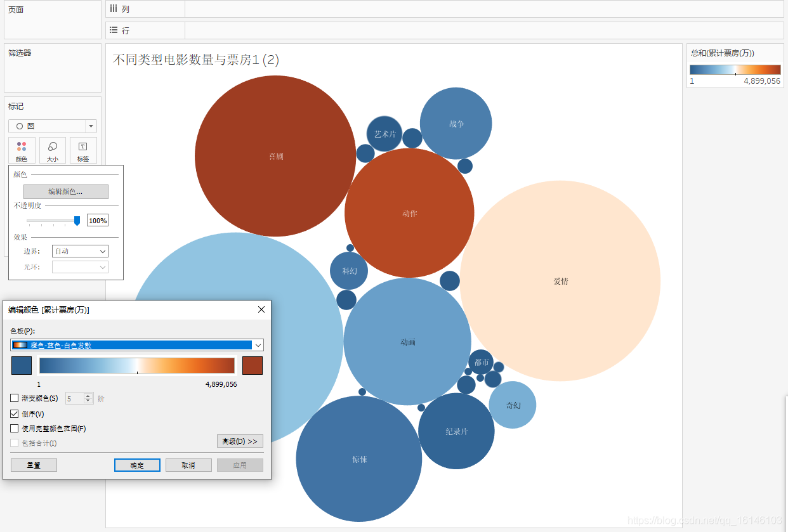Click the greyed Apply (应用) button

point(240,465)
